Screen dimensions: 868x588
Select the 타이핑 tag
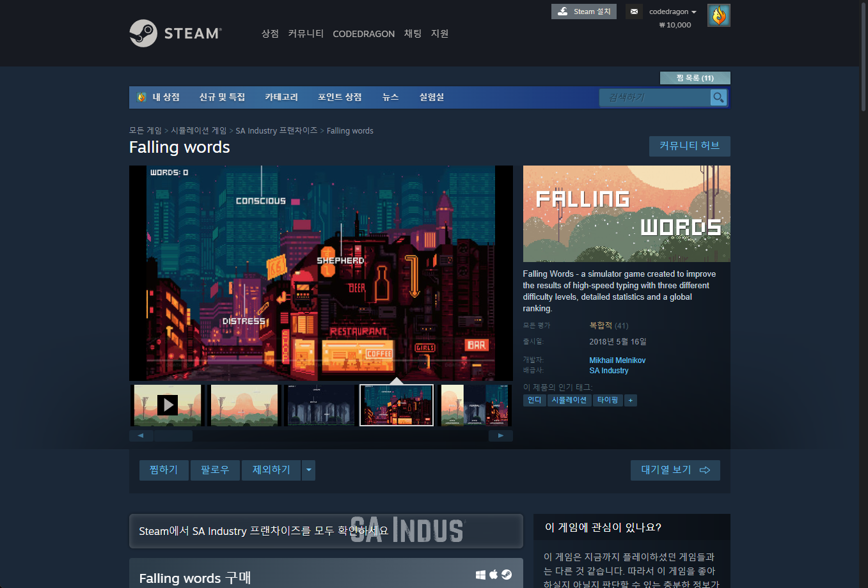tap(608, 400)
